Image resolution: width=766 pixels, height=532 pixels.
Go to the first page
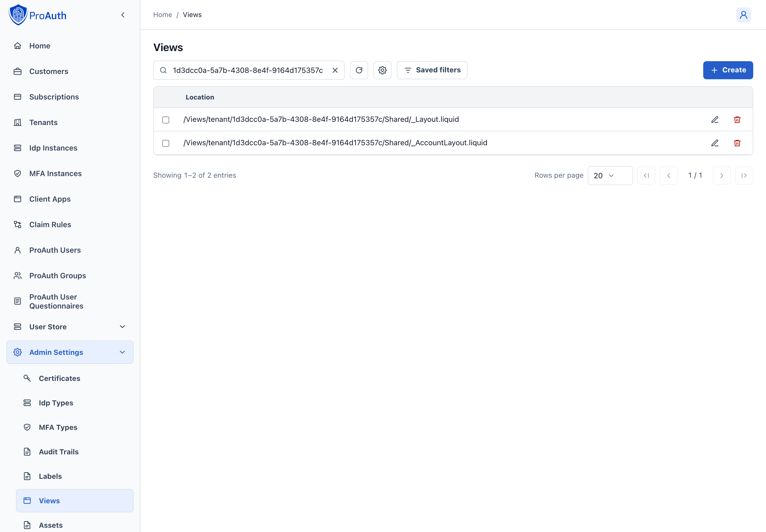[x=646, y=176]
